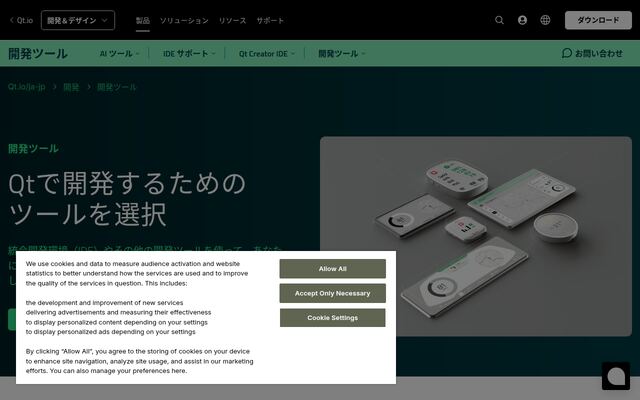Viewport: 640px width, 400px height.
Task: Open the 開発ツール breadcrumb link
Action: tap(117, 87)
